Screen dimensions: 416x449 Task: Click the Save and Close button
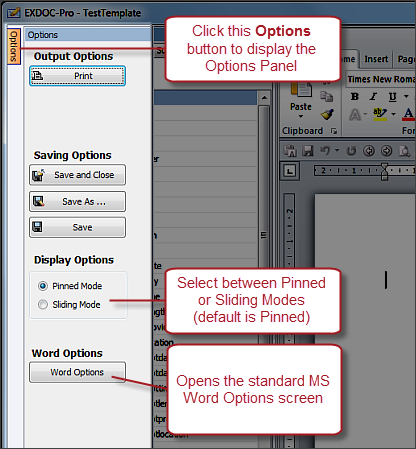[77, 175]
